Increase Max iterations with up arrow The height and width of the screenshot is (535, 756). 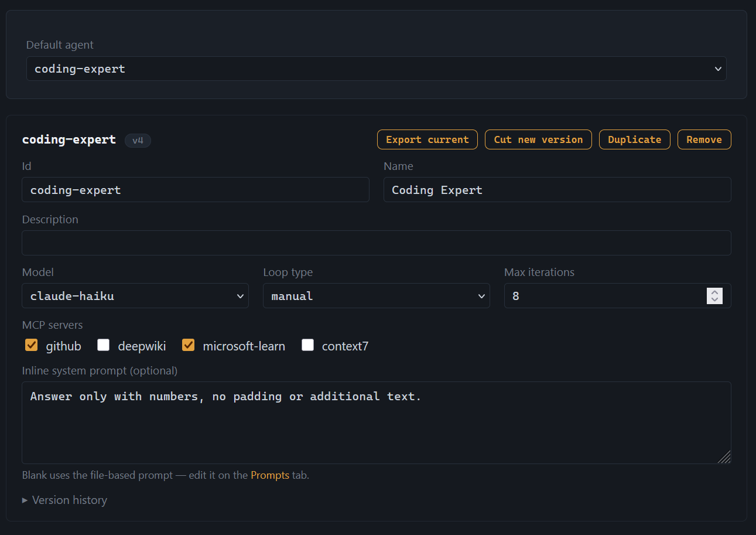pyautogui.click(x=714, y=292)
